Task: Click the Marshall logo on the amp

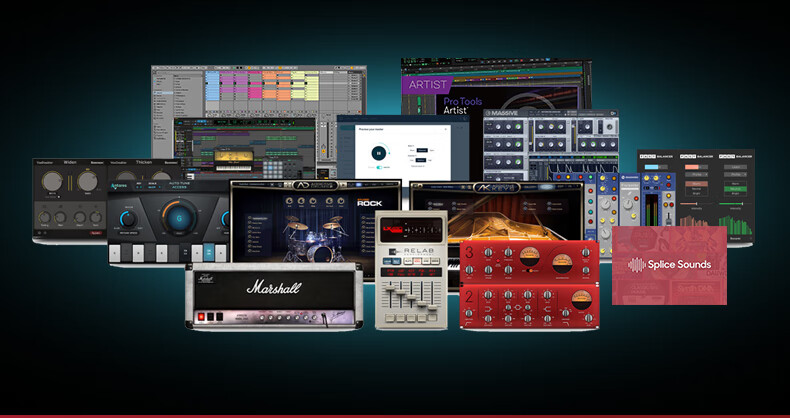Action: point(274,288)
